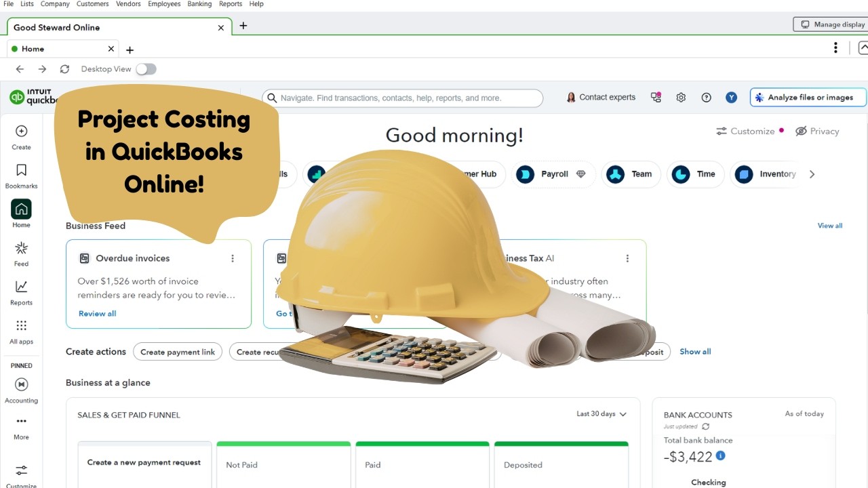Refresh the page
This screenshot has height=488, width=868.
(x=64, y=69)
